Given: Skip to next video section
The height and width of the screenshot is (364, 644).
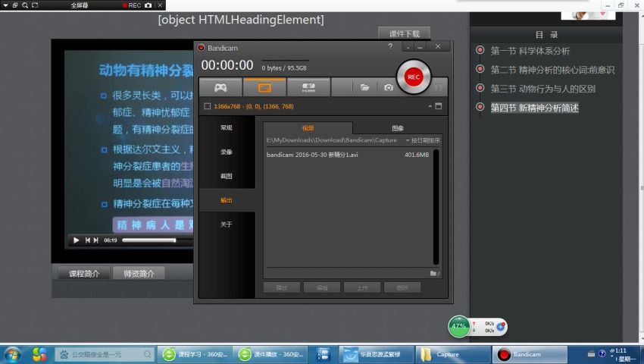Looking at the screenshot, I should coord(96,240).
